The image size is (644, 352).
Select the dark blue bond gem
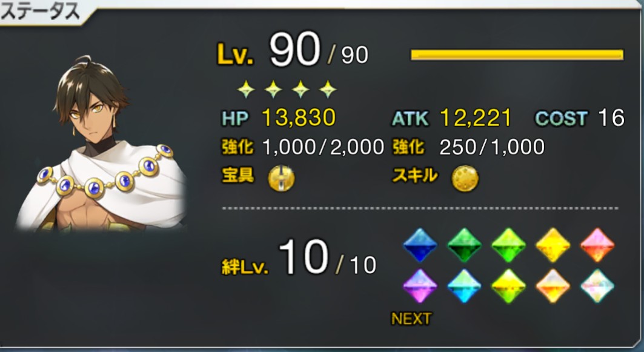(420, 245)
